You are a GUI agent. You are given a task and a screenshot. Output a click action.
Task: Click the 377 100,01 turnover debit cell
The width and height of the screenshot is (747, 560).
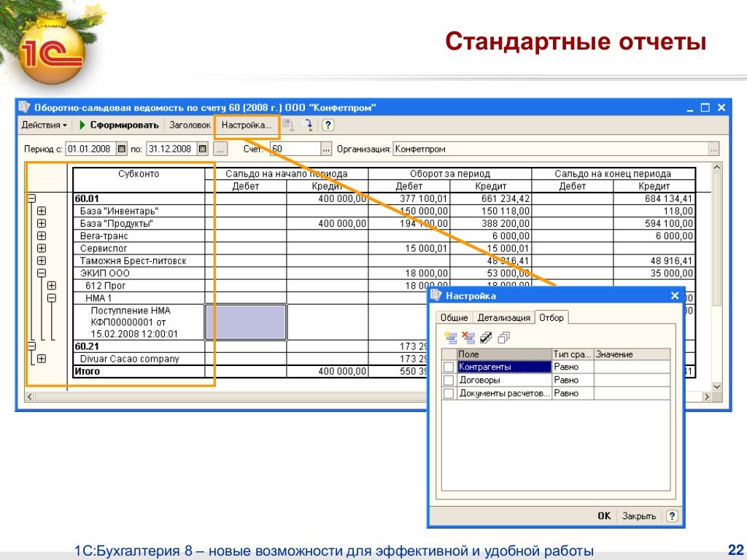409,198
